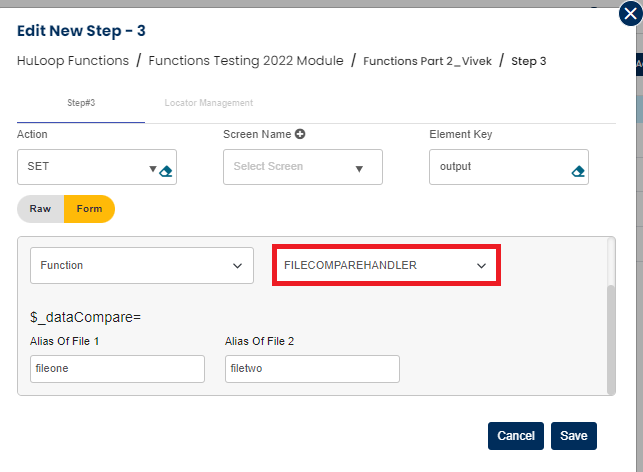Click the function panel vertical scrollbar
643x472 pixels.
coord(611,340)
